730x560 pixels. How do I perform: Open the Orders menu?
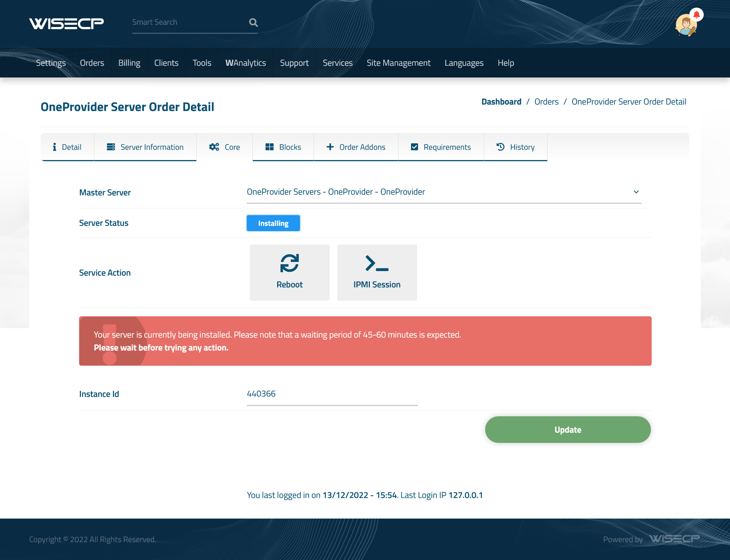92,63
